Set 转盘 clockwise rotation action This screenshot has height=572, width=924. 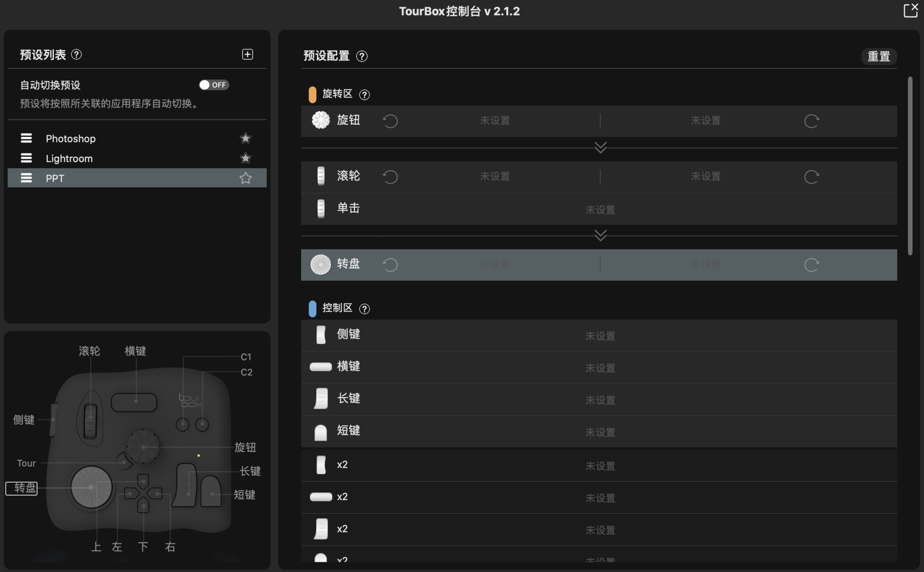pyautogui.click(x=811, y=265)
